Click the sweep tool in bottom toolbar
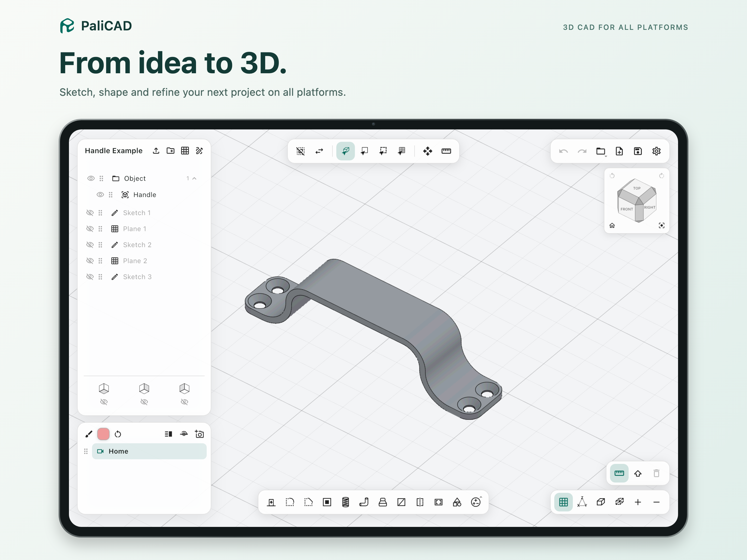Image resolution: width=747 pixels, height=560 pixels. (364, 502)
